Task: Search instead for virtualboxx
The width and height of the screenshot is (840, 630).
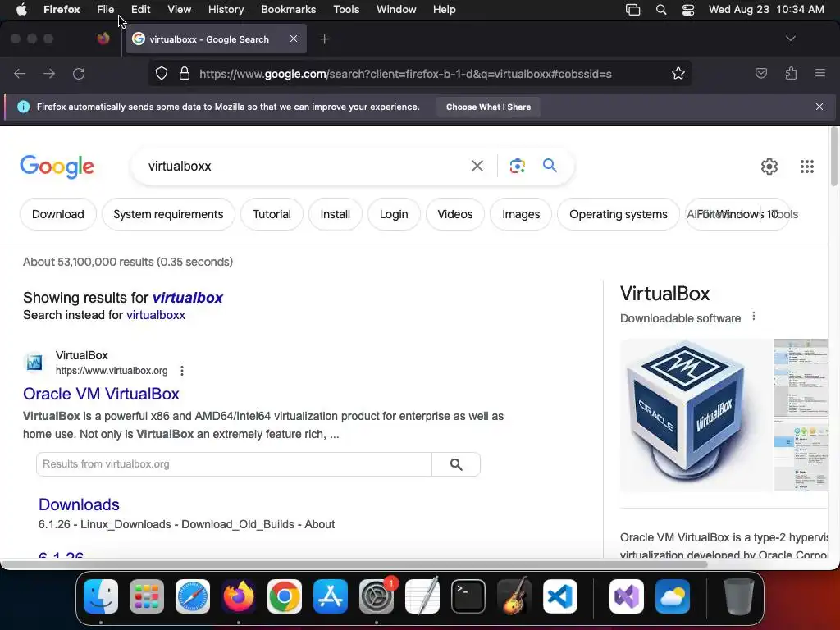Action: pos(156,315)
